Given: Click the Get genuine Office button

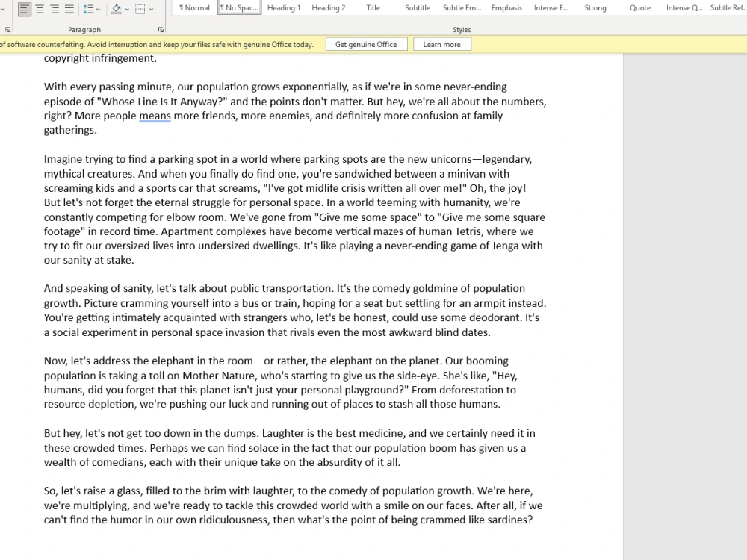Looking at the screenshot, I should coord(366,44).
